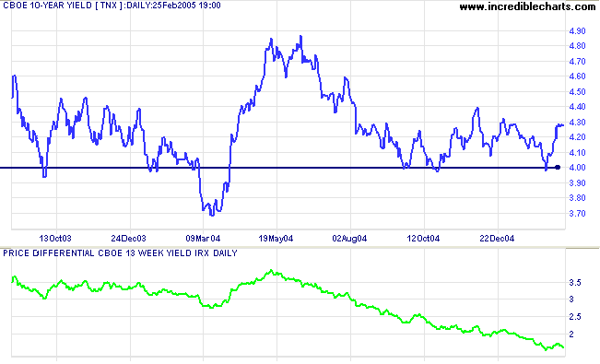600x364 pixels.
Task: Select the 22Dec04 date label
Action: 497,239
